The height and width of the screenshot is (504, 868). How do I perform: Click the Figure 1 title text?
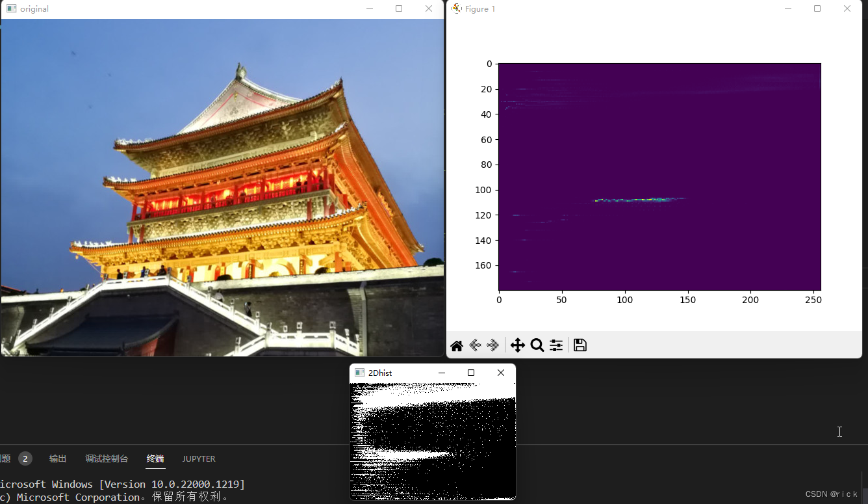[x=480, y=9]
